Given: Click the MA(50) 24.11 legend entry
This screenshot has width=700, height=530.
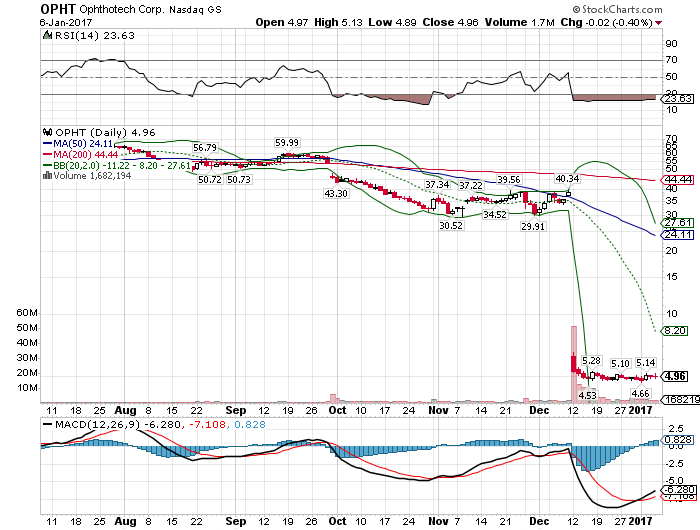Looking at the screenshot, I should (78, 144).
